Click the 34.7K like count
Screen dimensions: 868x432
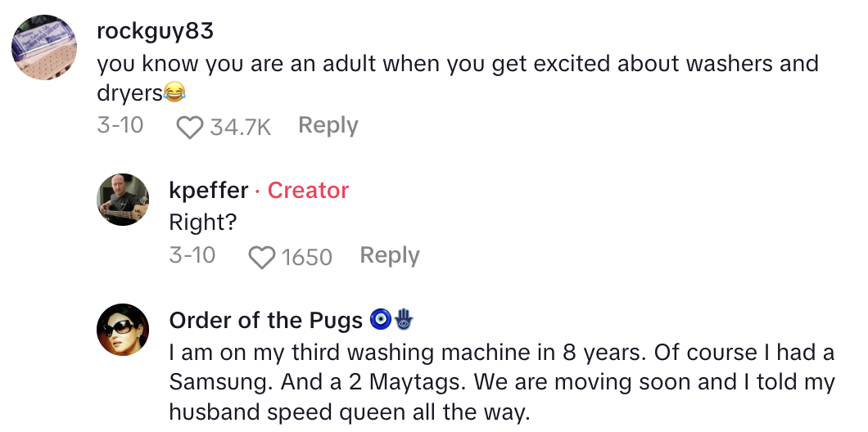click(240, 127)
